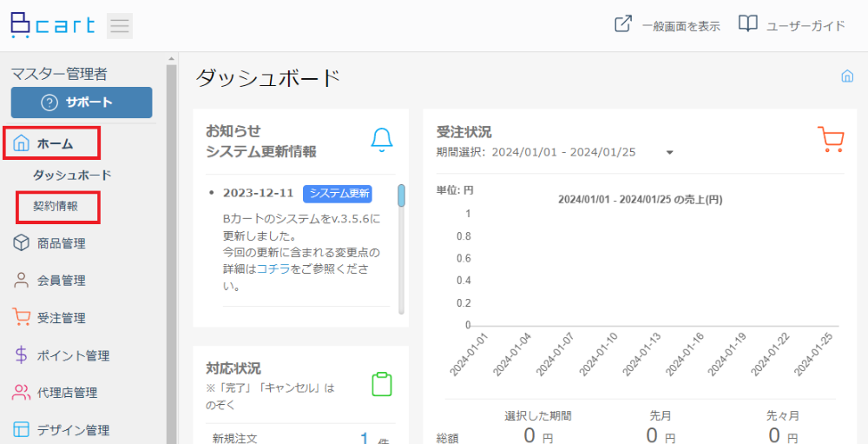Click the sidebar scrollbar up arrow
Viewport: 868px width, 444px height.
(171, 58)
